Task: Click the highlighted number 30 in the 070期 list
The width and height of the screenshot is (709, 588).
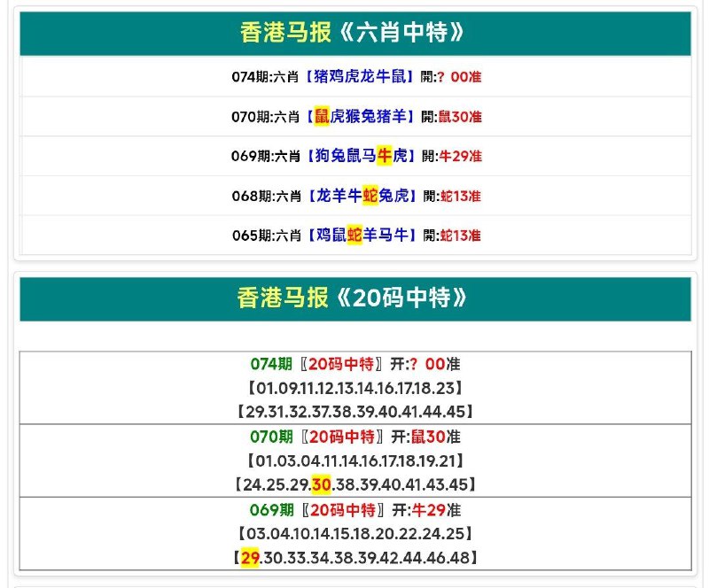Action: [x=321, y=485]
